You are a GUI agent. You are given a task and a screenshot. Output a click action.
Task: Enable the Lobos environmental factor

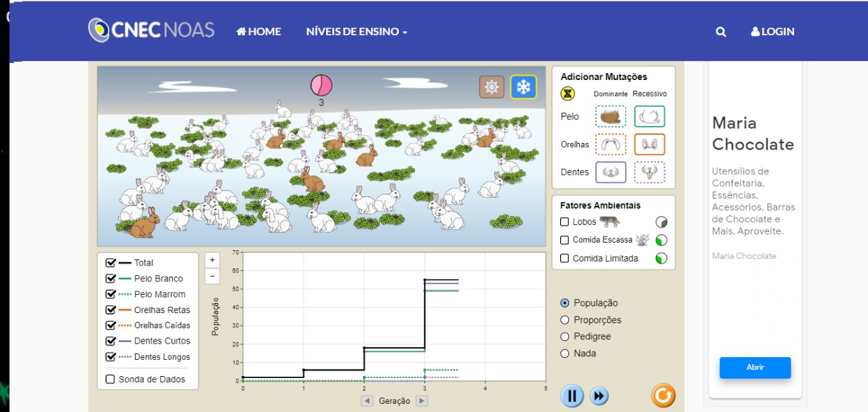click(565, 222)
